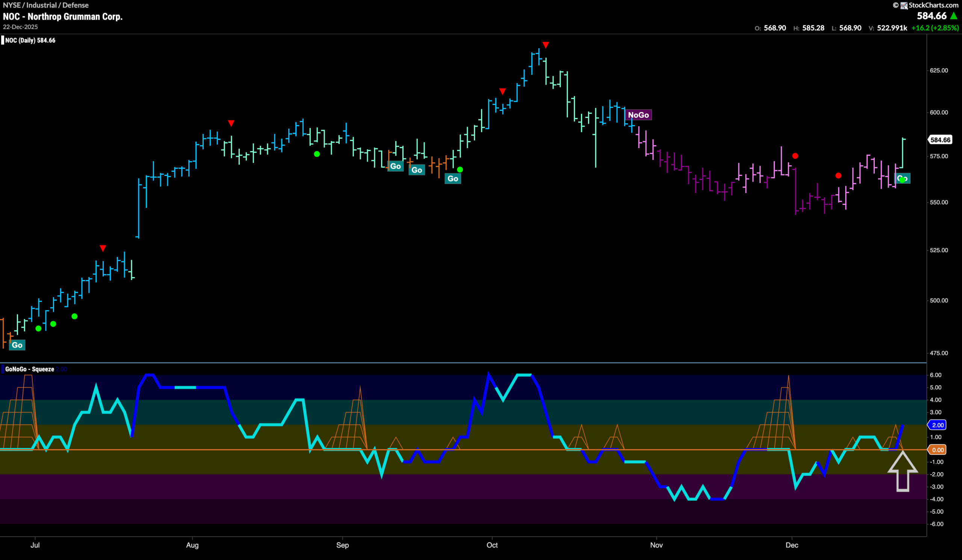Screen dimensions: 962x560
Task: Select the Oct label on the date axis
Action: 492,545
